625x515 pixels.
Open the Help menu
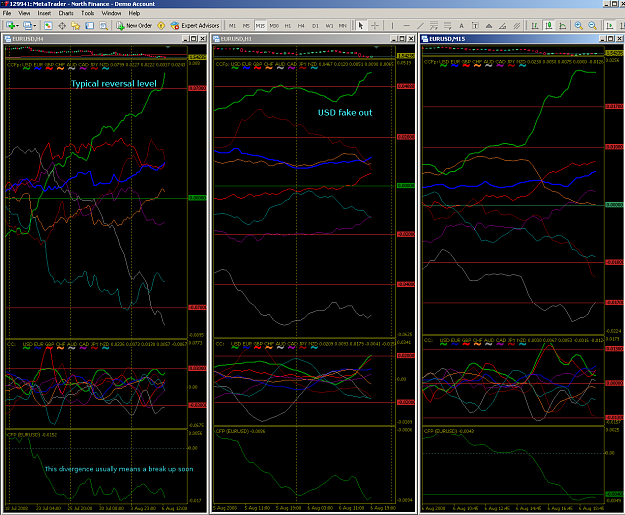pos(134,13)
